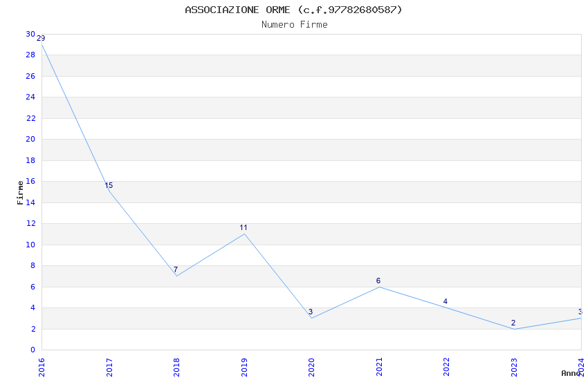The height and width of the screenshot is (380, 588).
Task: Click the y-axis tick label 12
Action: [30, 223]
